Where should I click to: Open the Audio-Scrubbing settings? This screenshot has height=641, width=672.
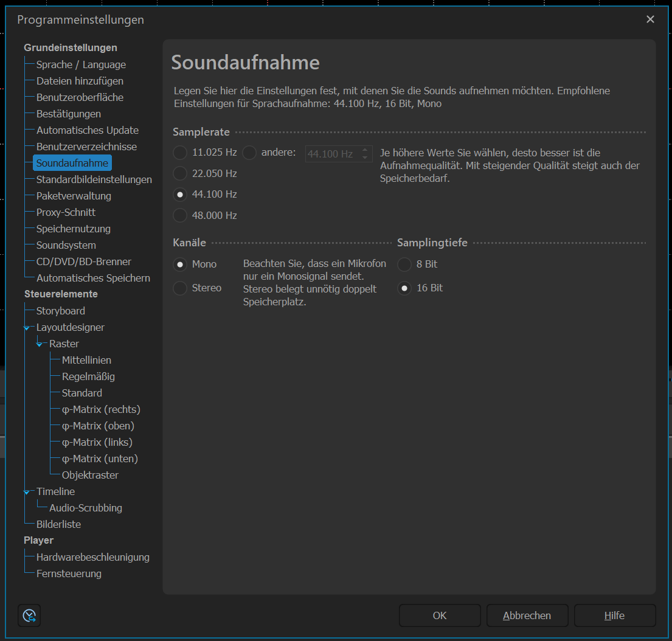(86, 508)
